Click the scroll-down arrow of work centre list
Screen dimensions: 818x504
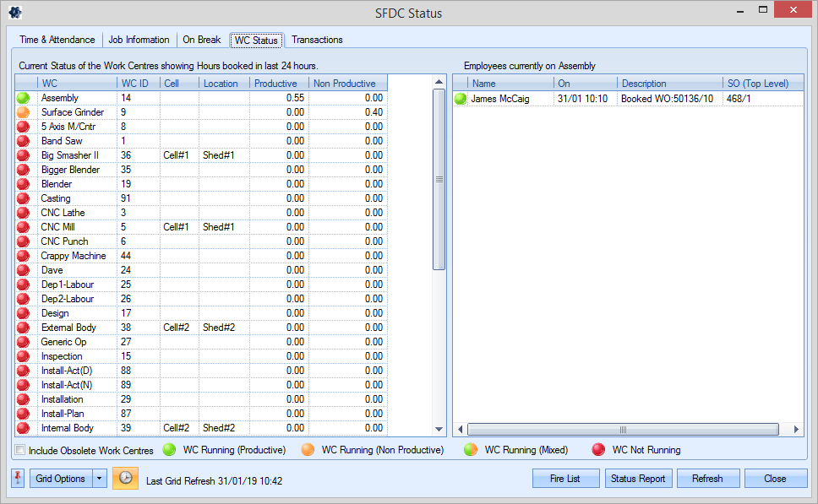pos(439,430)
